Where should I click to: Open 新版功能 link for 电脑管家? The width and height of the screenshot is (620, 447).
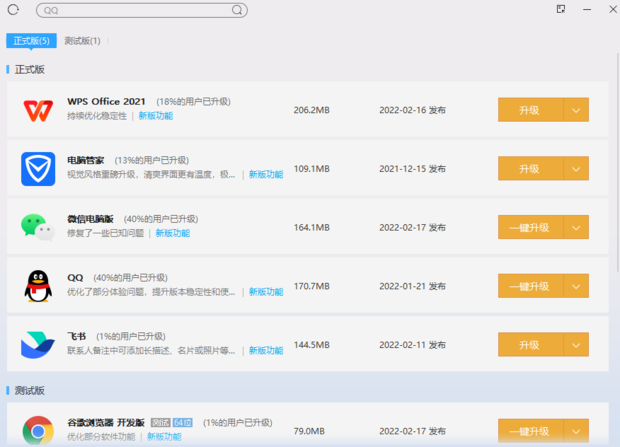[x=266, y=174]
